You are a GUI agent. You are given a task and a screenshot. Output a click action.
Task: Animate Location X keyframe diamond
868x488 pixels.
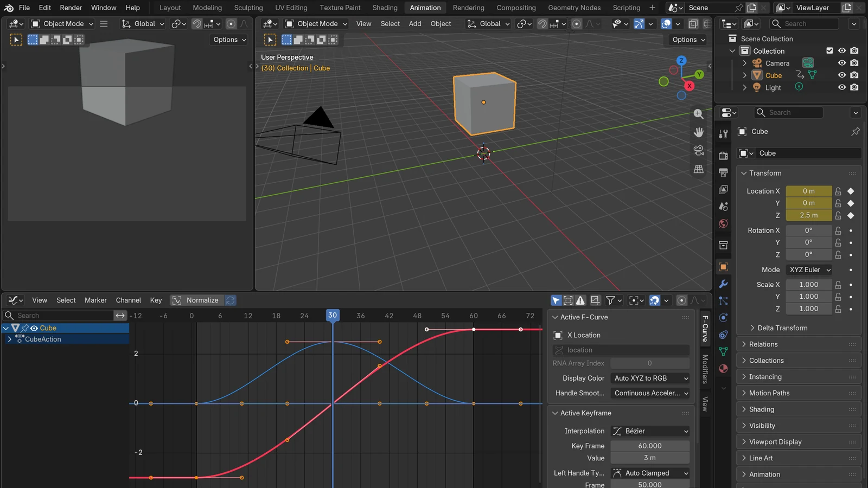pos(851,191)
